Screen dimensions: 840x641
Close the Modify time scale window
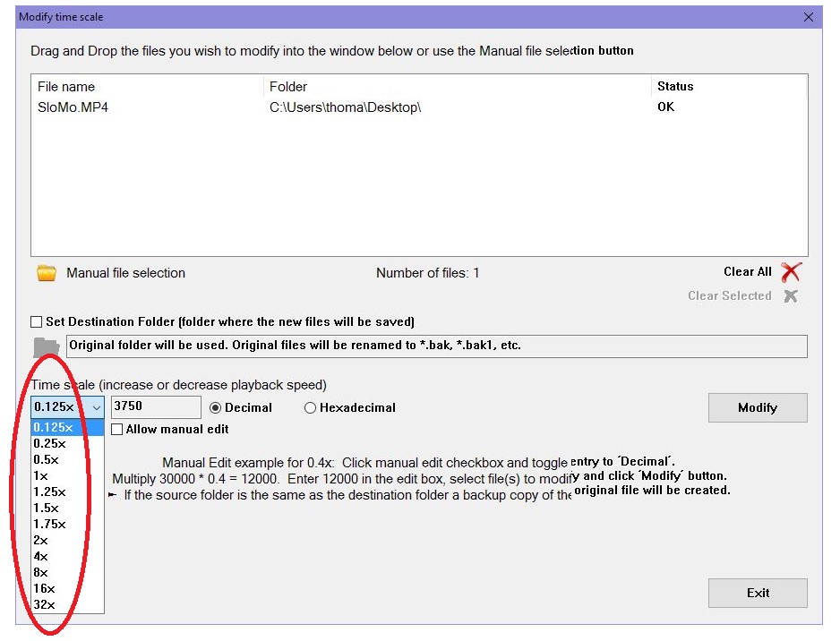(x=809, y=17)
